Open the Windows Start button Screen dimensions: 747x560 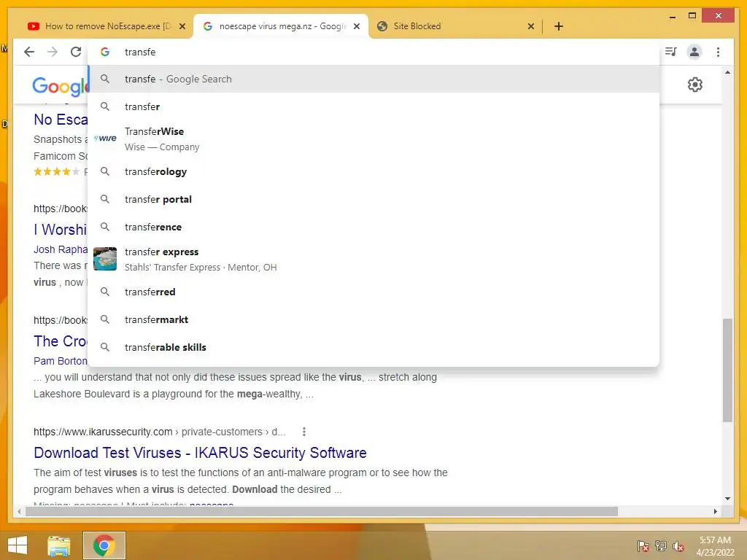[x=18, y=545]
